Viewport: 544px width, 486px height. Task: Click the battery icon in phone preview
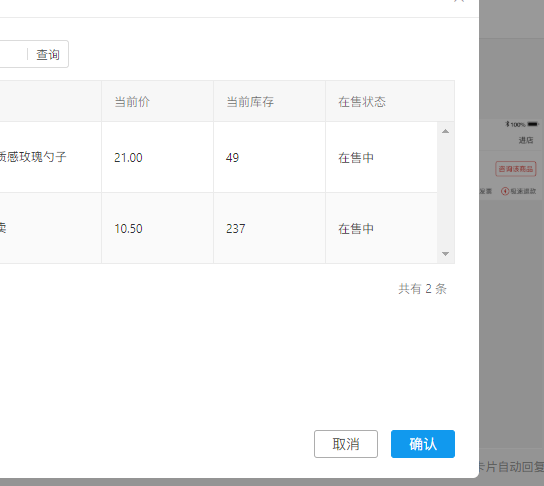click(x=533, y=124)
